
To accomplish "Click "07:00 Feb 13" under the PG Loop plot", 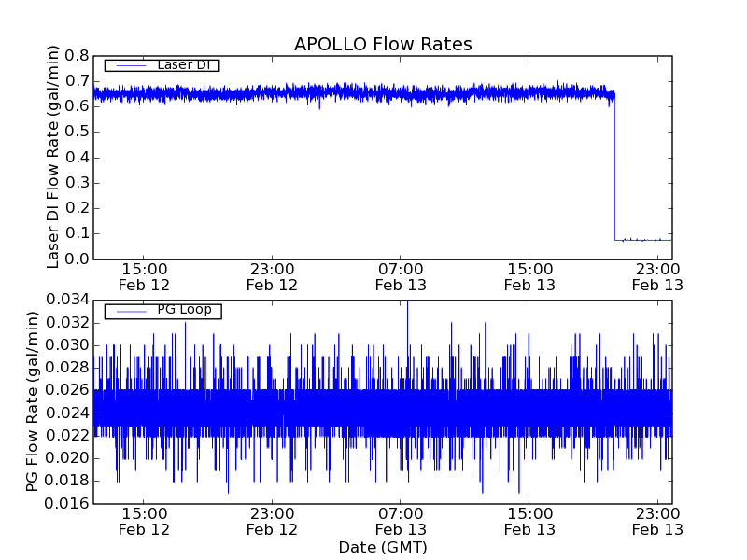I will coord(401,522).
